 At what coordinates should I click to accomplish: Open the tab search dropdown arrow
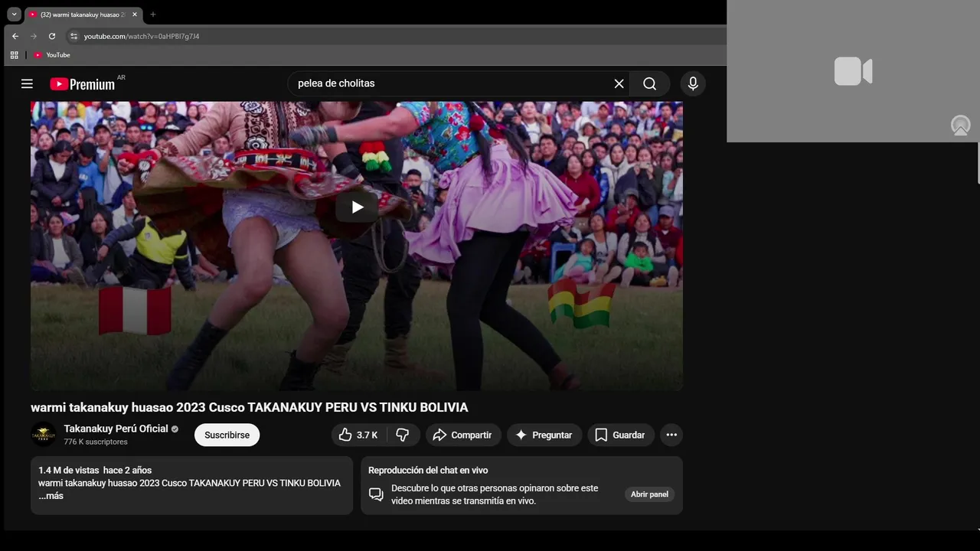pyautogui.click(x=14, y=15)
